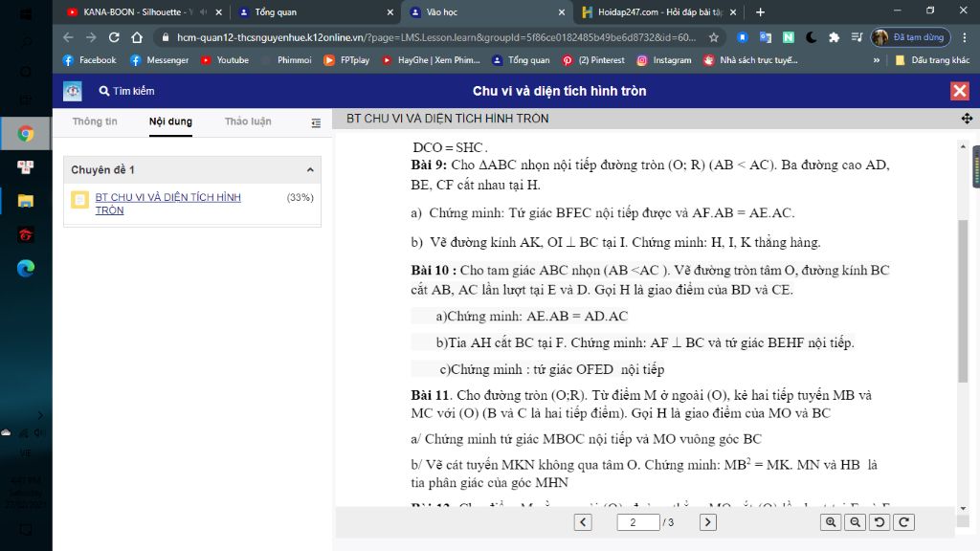Open the Dấu trang khác bookmarks folder
The height and width of the screenshot is (551, 980).
932,60
